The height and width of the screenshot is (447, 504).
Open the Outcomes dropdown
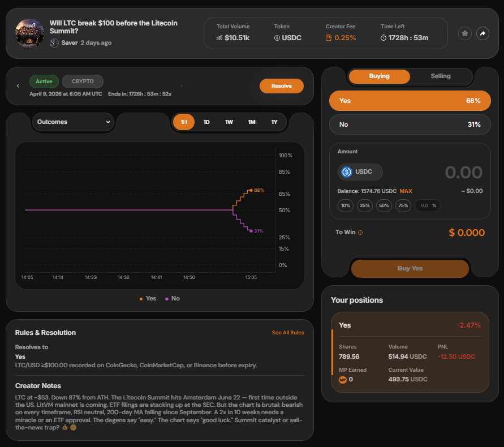point(74,122)
